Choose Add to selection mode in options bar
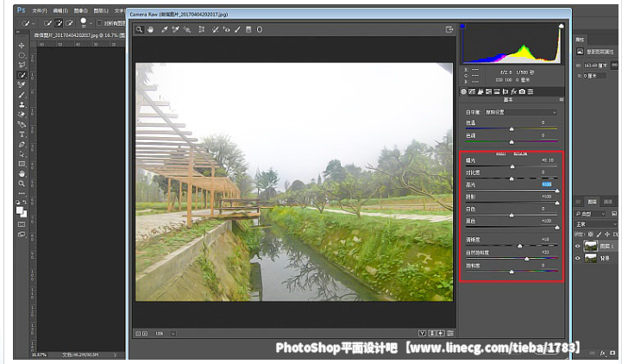This screenshot has height=364, width=628. pos(59,23)
